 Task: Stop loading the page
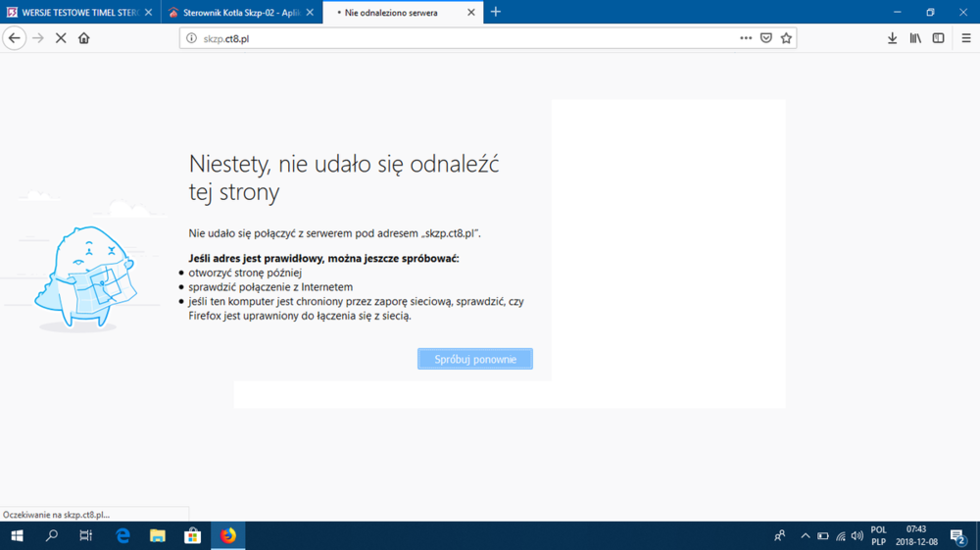click(x=61, y=38)
